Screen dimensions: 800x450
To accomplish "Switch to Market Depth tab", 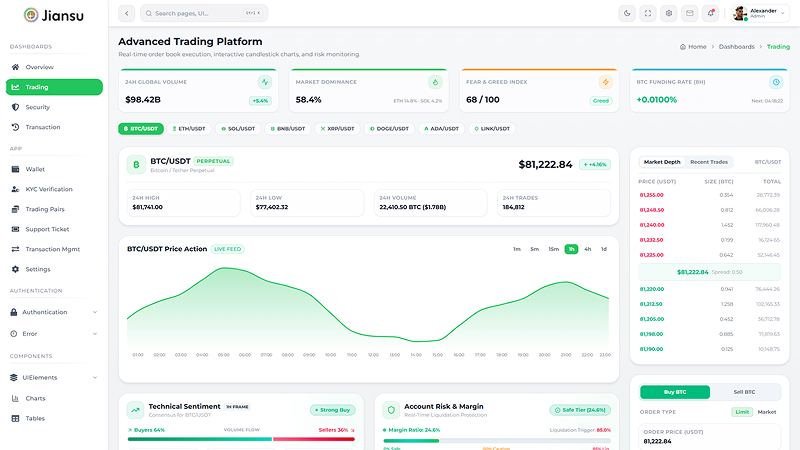I will click(662, 162).
